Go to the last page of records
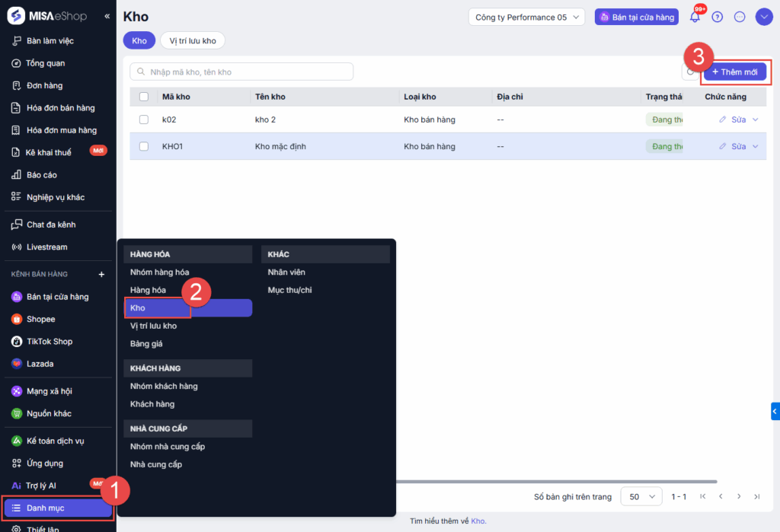Viewport: 780px width, 532px height. click(756, 497)
